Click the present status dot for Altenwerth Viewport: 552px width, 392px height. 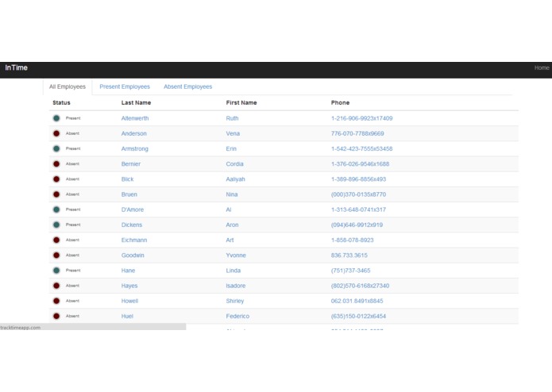[x=56, y=118]
